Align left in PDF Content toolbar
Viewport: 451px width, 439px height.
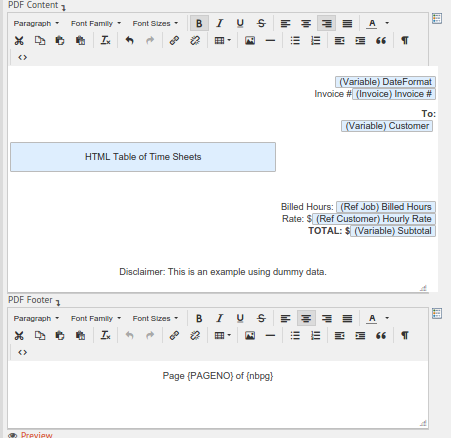tap(285, 23)
